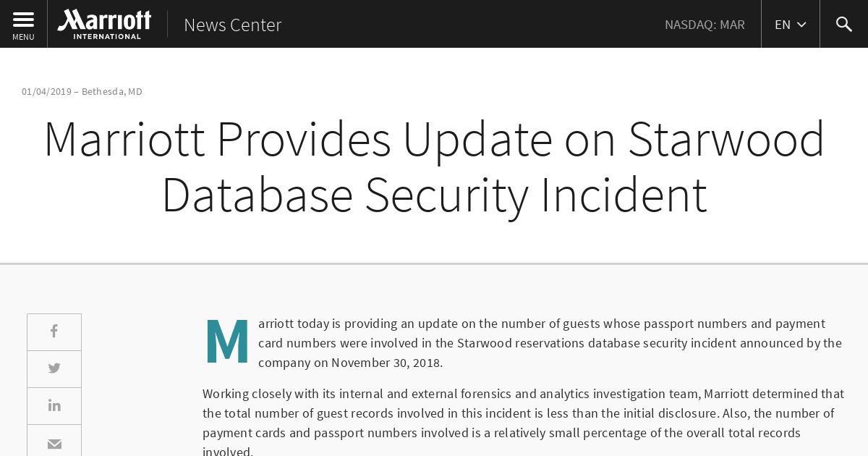868x456 pixels.
Task: Share article via email envelope icon
Action: pyautogui.click(x=54, y=442)
